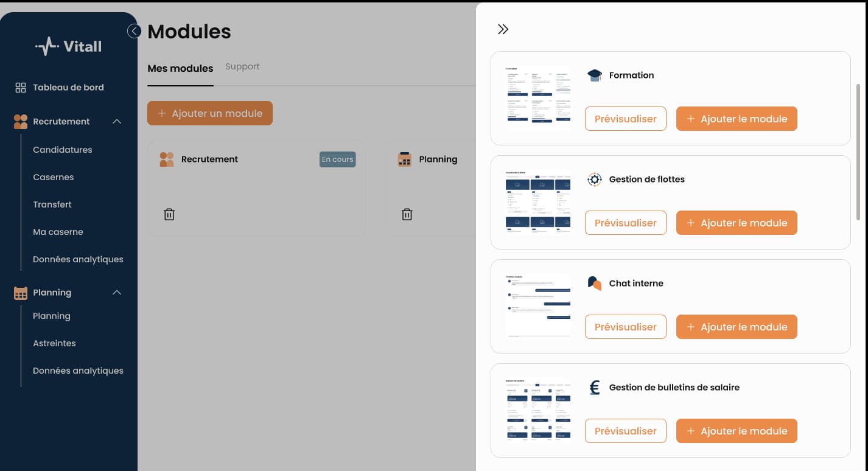
Task: Click the euro icon for bulletins de salaire
Action: 594,388
